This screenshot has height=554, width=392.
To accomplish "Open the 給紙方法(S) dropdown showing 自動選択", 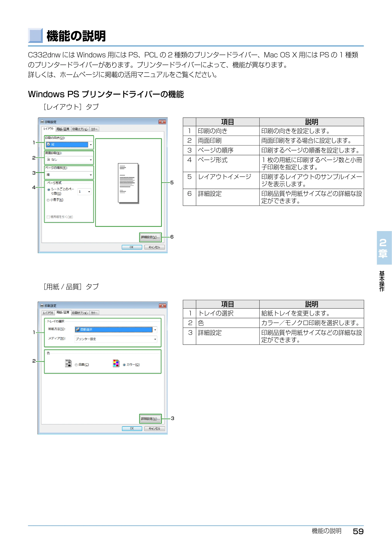I will (x=116, y=330).
